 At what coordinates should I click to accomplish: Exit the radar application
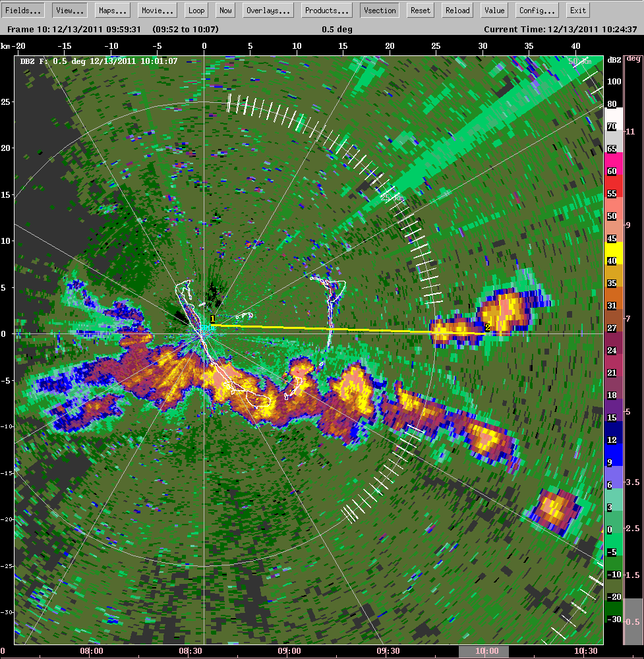point(577,10)
